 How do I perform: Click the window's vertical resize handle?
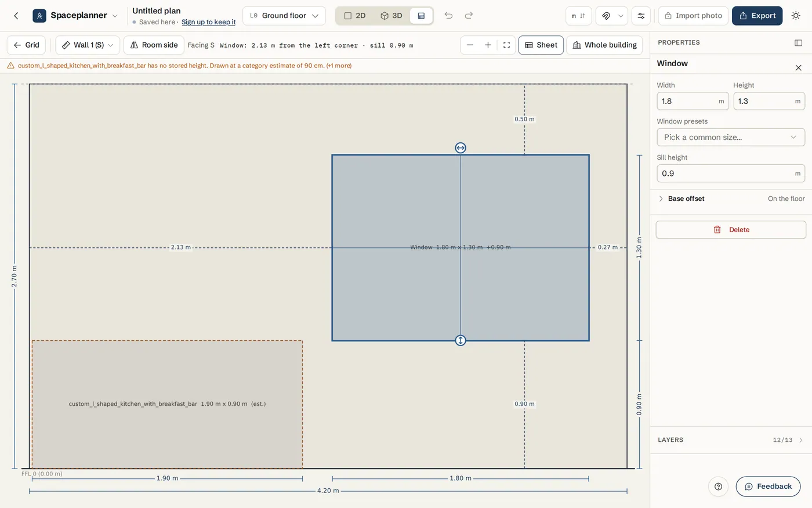tap(461, 341)
